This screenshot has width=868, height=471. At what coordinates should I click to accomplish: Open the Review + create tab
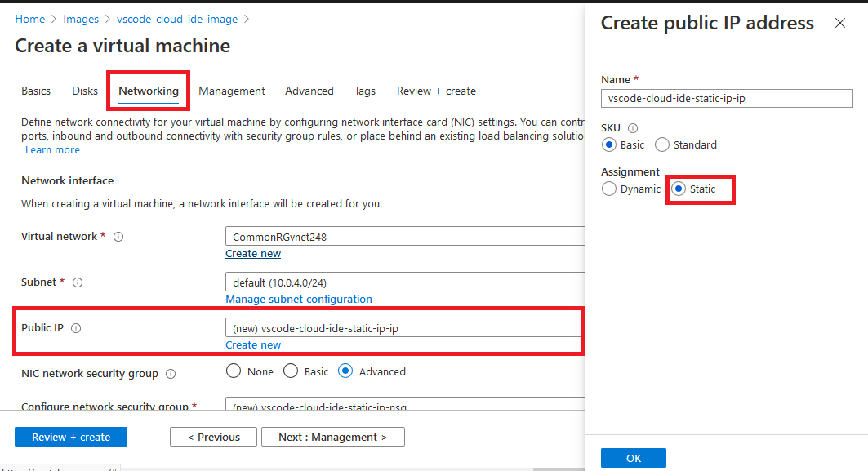pos(436,91)
